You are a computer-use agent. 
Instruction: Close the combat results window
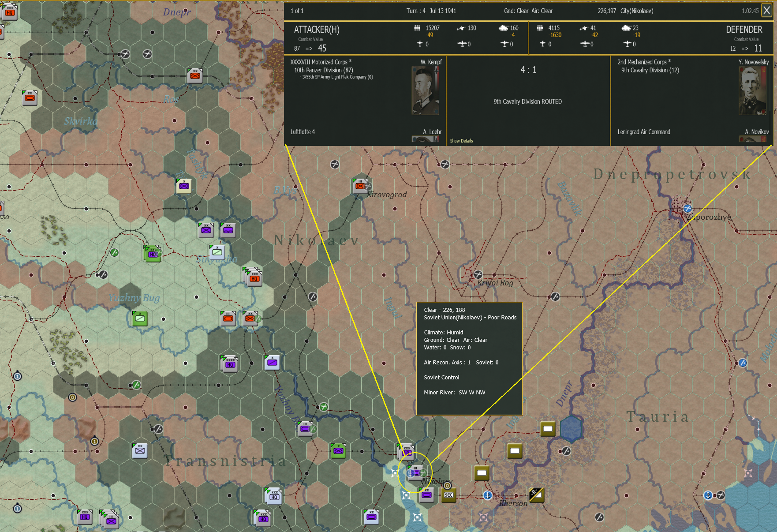click(766, 11)
